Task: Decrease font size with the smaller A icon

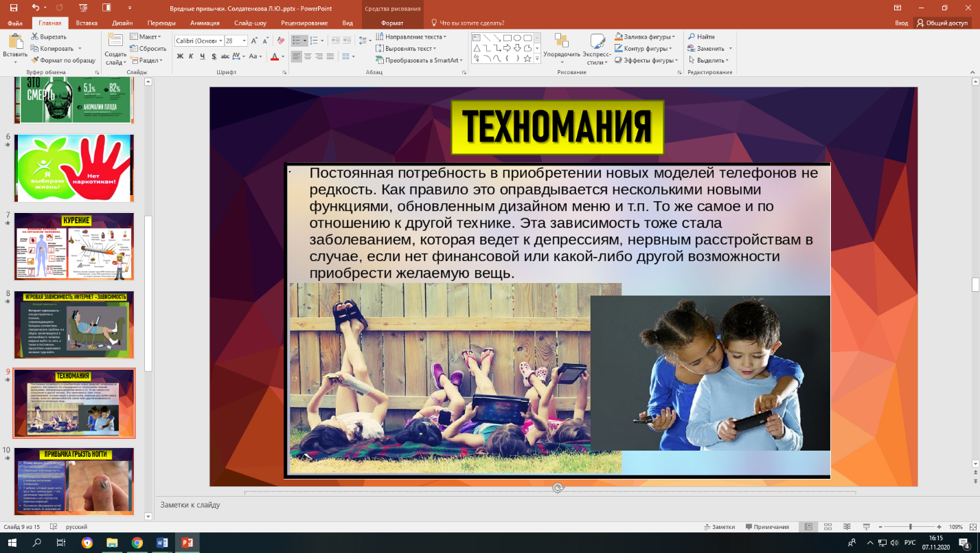Action: tap(266, 41)
